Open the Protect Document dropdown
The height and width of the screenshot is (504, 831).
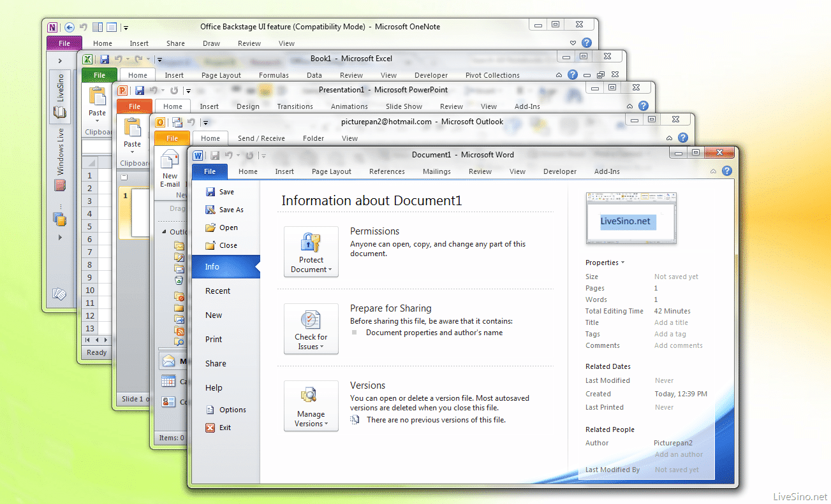311,252
